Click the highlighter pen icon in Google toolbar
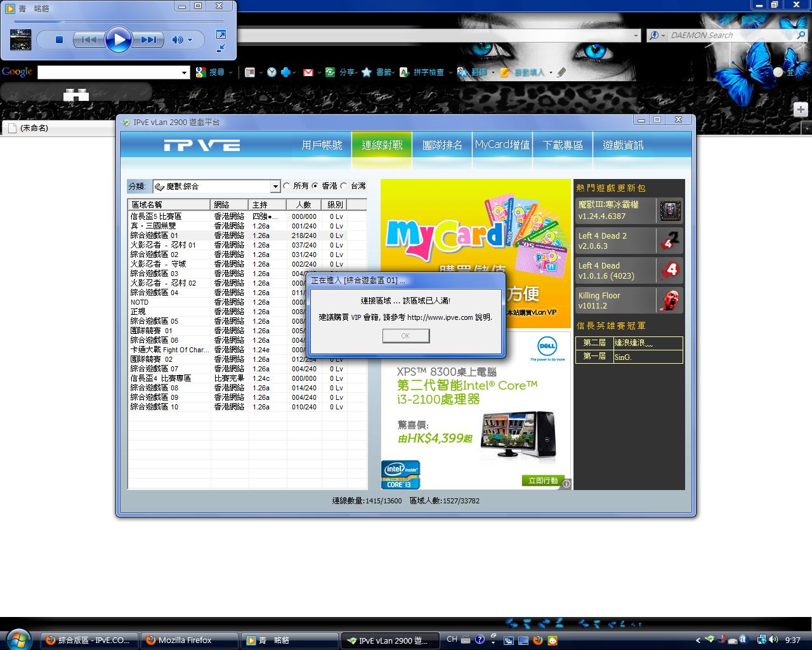The height and width of the screenshot is (650, 812). pos(561,72)
